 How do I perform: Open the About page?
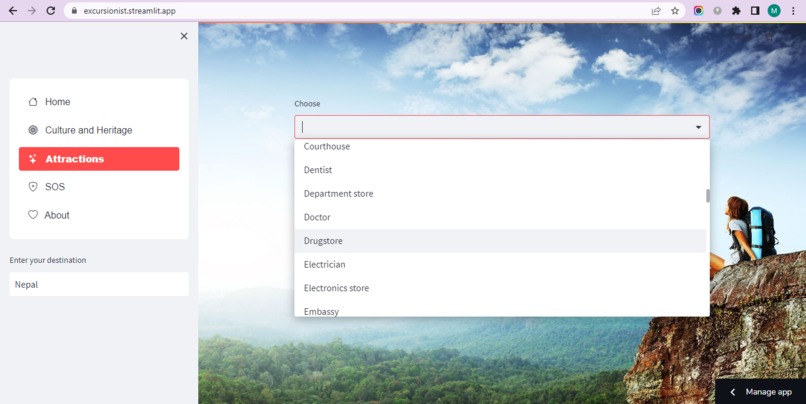[x=99, y=215]
